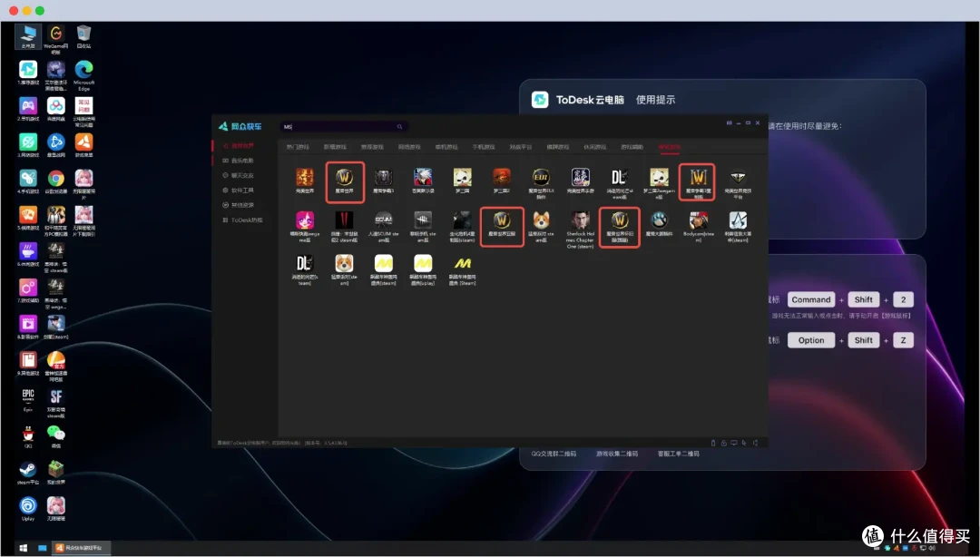Select the 魔兽世界正服 game icon

click(x=502, y=220)
